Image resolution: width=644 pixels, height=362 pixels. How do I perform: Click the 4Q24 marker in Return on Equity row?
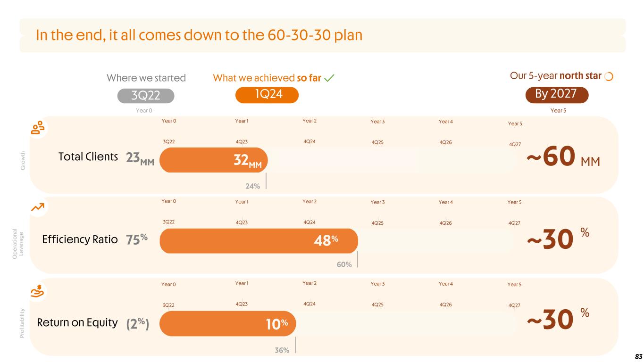[309, 304]
